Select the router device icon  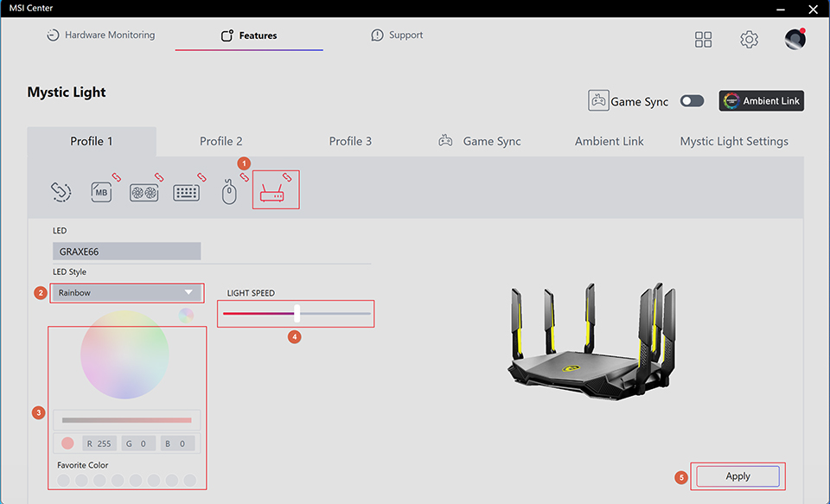click(272, 193)
